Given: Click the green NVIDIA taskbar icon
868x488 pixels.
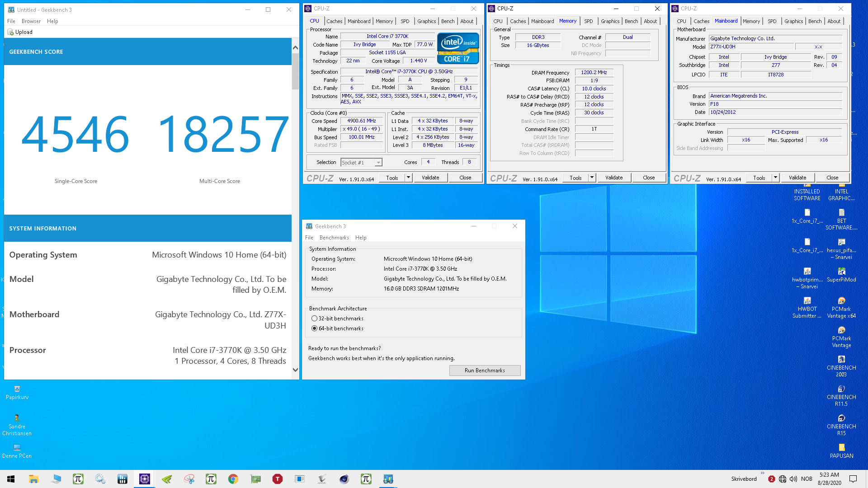Looking at the screenshot, I should click(x=167, y=479).
